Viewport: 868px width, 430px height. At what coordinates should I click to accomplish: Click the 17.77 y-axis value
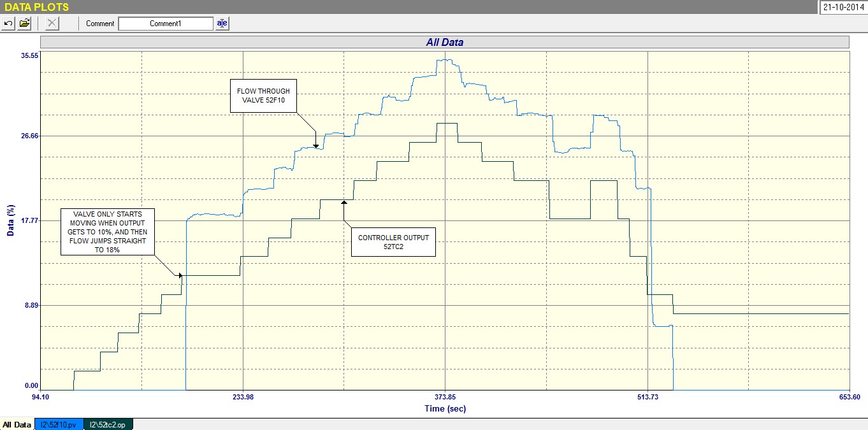tap(30, 220)
